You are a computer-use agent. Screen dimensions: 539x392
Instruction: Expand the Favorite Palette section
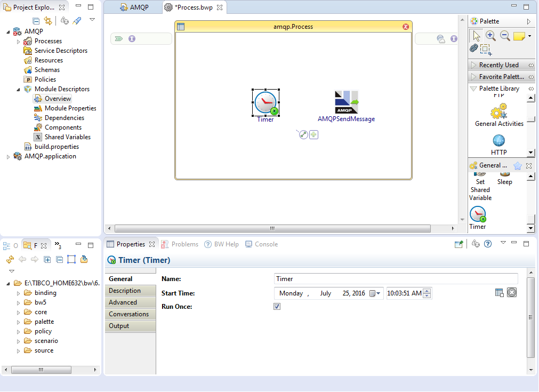coord(473,77)
